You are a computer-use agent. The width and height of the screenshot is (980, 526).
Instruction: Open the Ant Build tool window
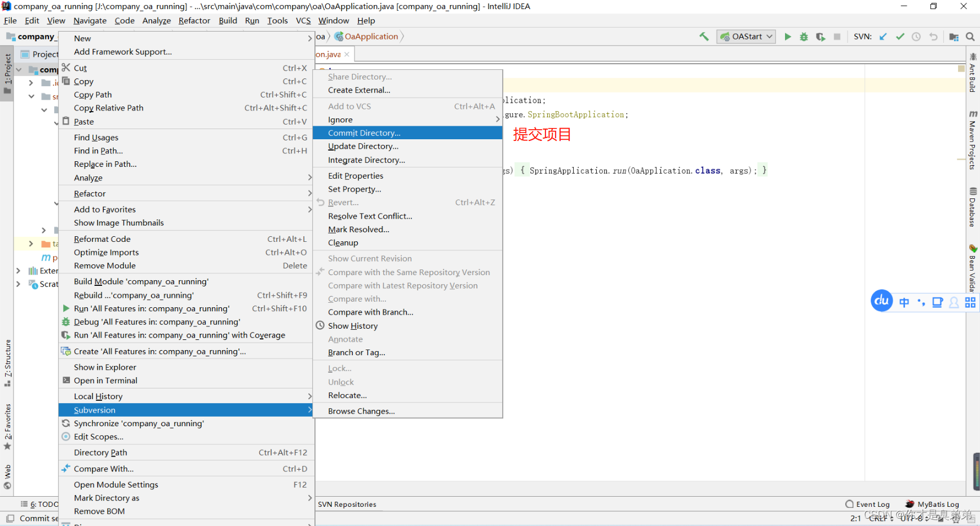point(973,73)
